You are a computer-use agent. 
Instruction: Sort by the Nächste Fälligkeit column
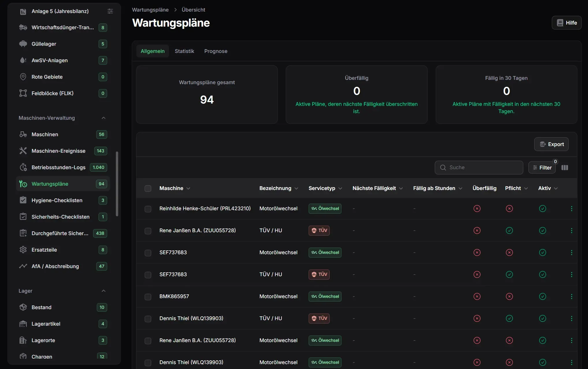coord(378,188)
